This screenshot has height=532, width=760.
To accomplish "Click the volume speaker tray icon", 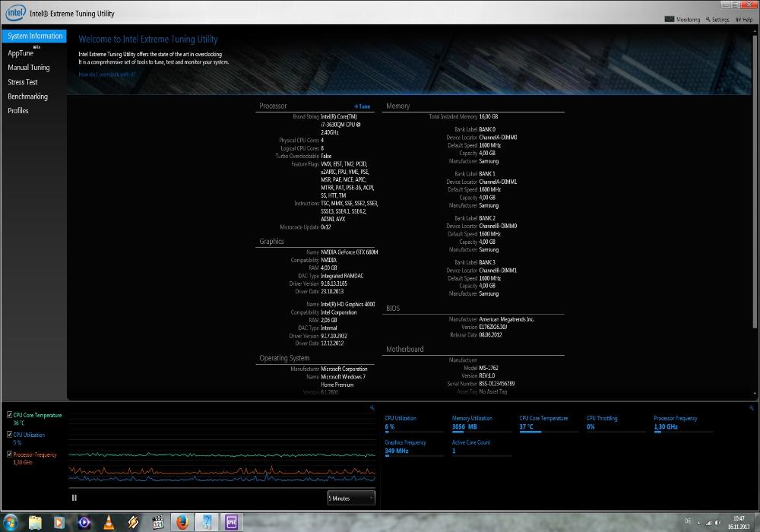I will click(718, 522).
